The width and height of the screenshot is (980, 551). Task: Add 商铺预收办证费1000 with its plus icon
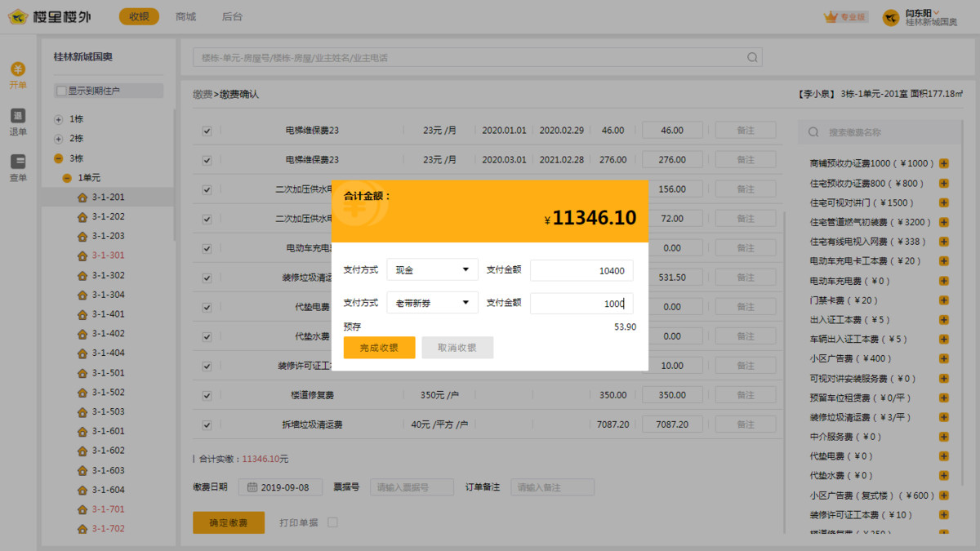944,163
